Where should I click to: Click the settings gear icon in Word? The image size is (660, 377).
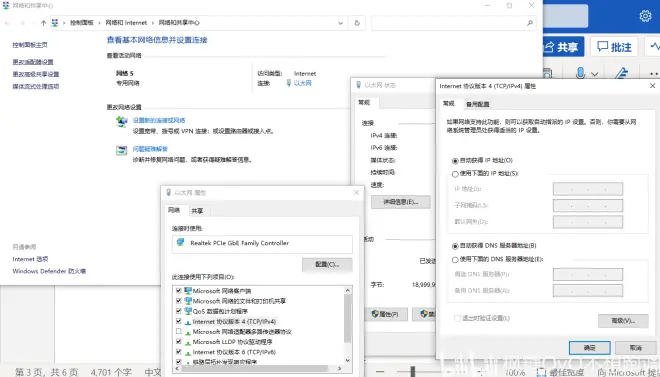(645, 16)
